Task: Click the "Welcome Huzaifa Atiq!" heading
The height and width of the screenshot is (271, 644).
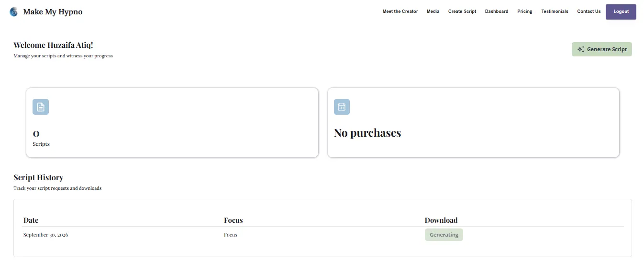Action: coord(53,45)
